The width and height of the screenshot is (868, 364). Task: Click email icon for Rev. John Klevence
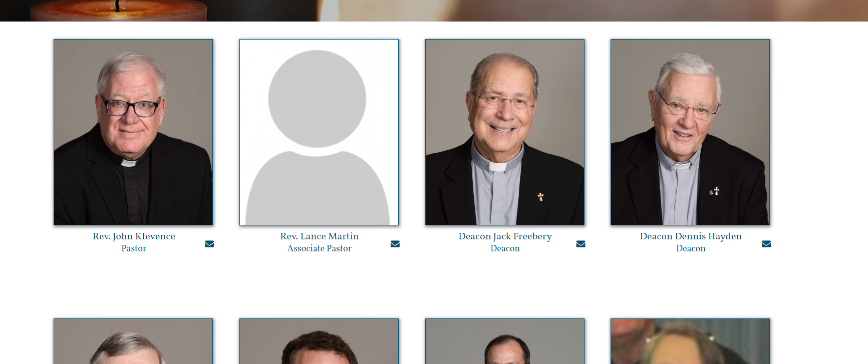[209, 244]
